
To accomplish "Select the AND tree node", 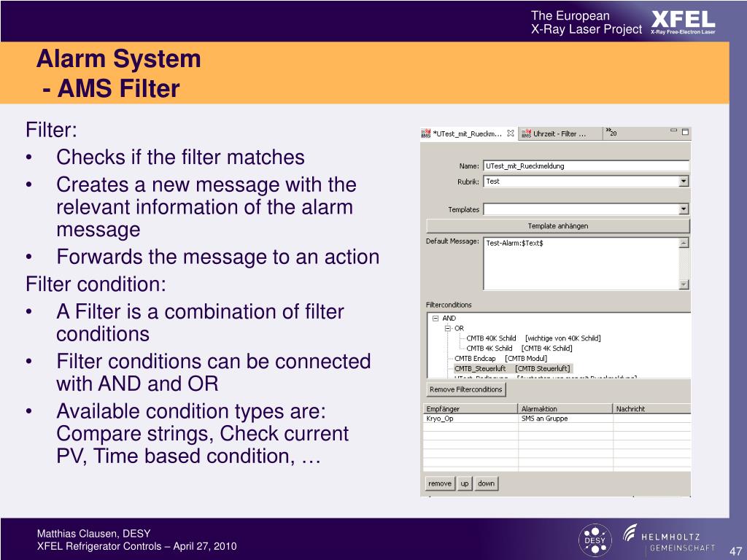I will click(449, 318).
